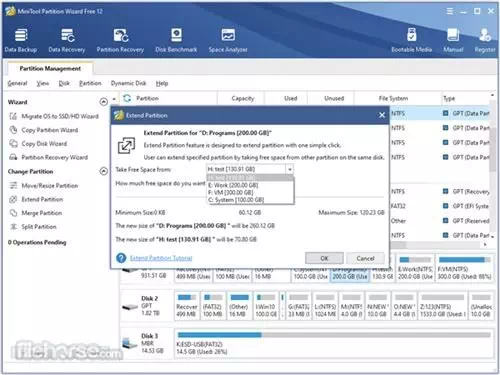Screen dimensions: 500x375
Task: Launch Data Recovery from the toolbar
Action: (67, 40)
